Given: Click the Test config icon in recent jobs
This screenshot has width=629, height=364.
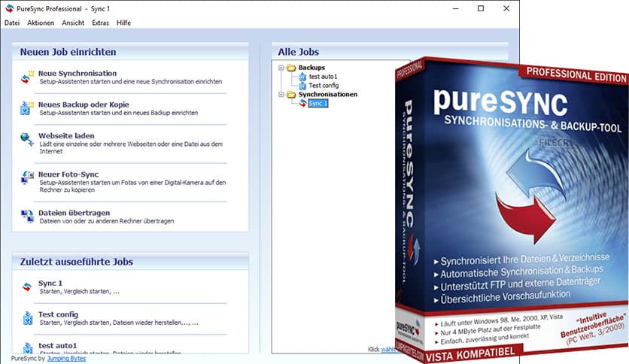Looking at the screenshot, I should click(27, 318).
